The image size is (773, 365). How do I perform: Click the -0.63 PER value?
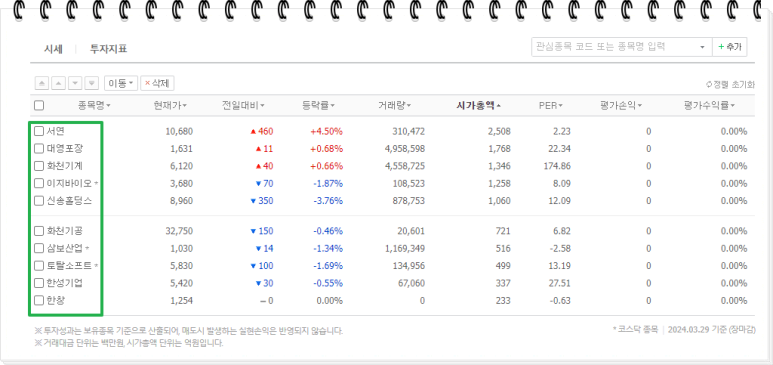pyautogui.click(x=561, y=301)
